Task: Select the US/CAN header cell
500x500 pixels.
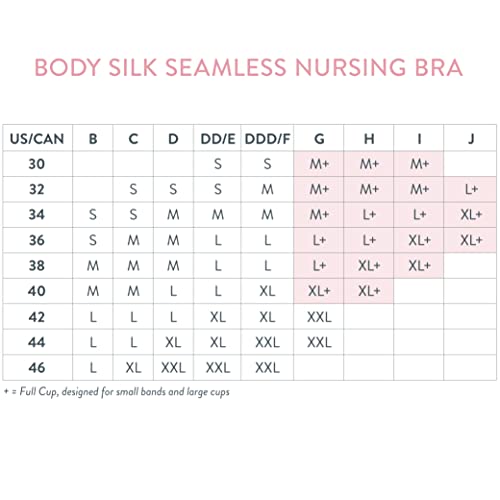Action: click(x=37, y=138)
